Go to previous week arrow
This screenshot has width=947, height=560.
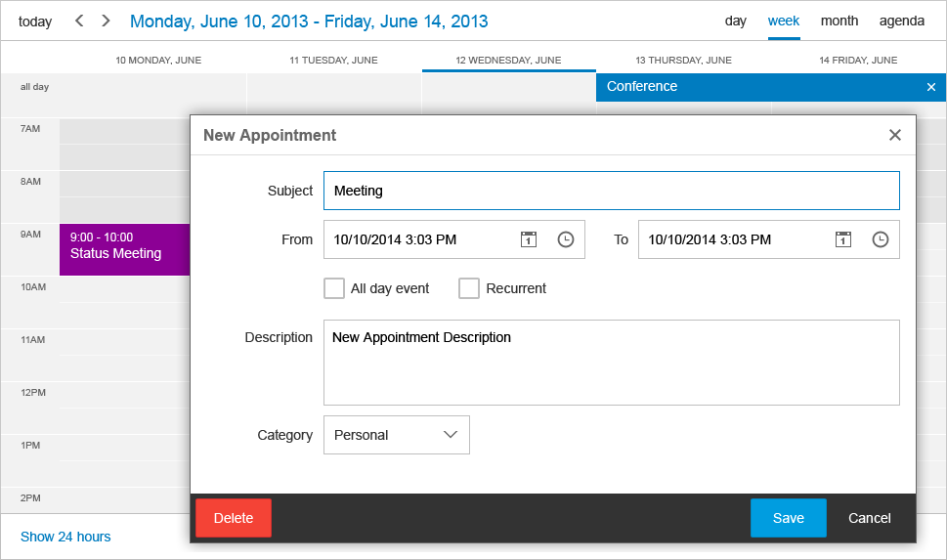click(x=80, y=21)
